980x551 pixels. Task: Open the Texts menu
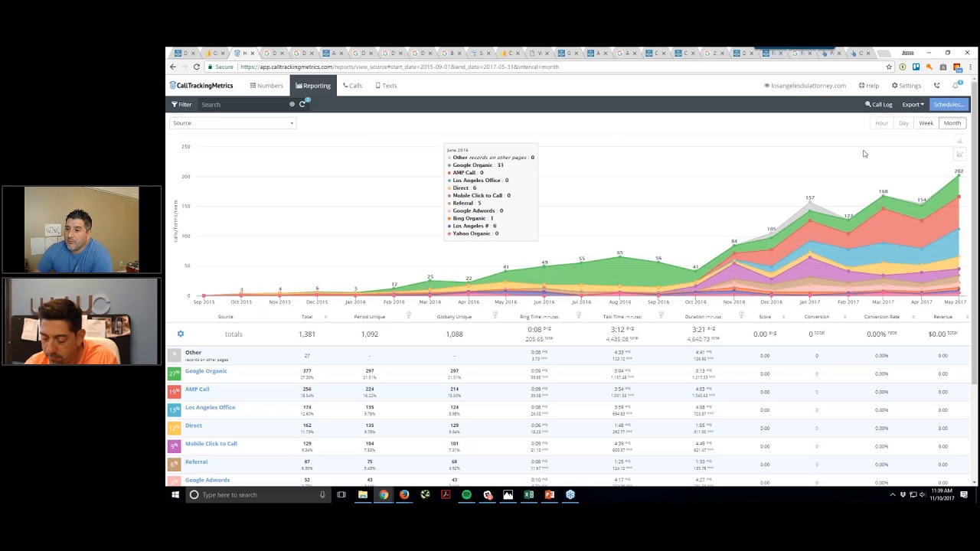386,86
